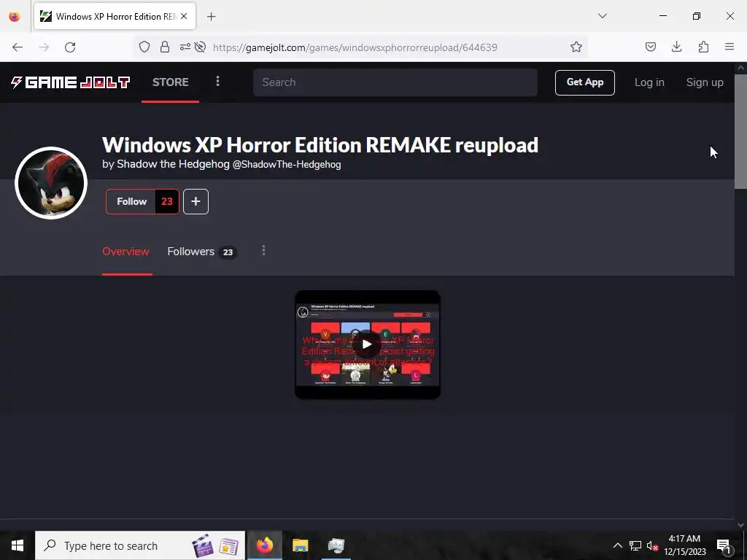Viewport: 747px width, 560px height.
Task: View site security padlock info
Action: pyautogui.click(x=165, y=47)
